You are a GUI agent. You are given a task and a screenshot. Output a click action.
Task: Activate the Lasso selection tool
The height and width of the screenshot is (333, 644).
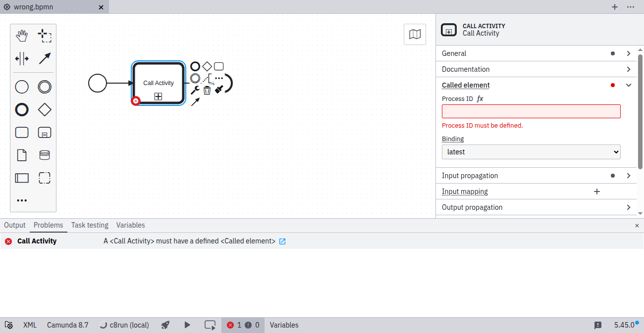pyautogui.click(x=45, y=36)
